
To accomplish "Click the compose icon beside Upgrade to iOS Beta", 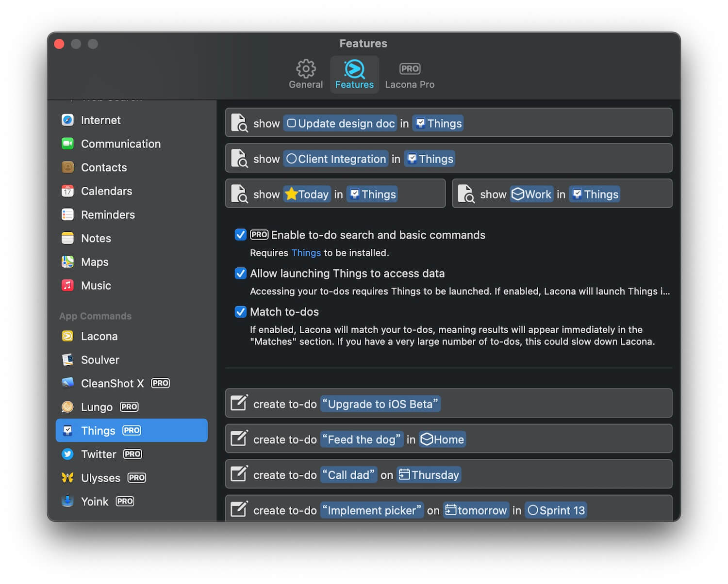I will pyautogui.click(x=239, y=403).
